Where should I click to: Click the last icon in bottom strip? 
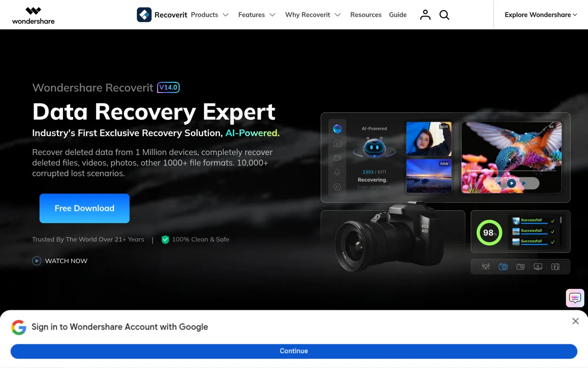pyautogui.click(x=555, y=267)
